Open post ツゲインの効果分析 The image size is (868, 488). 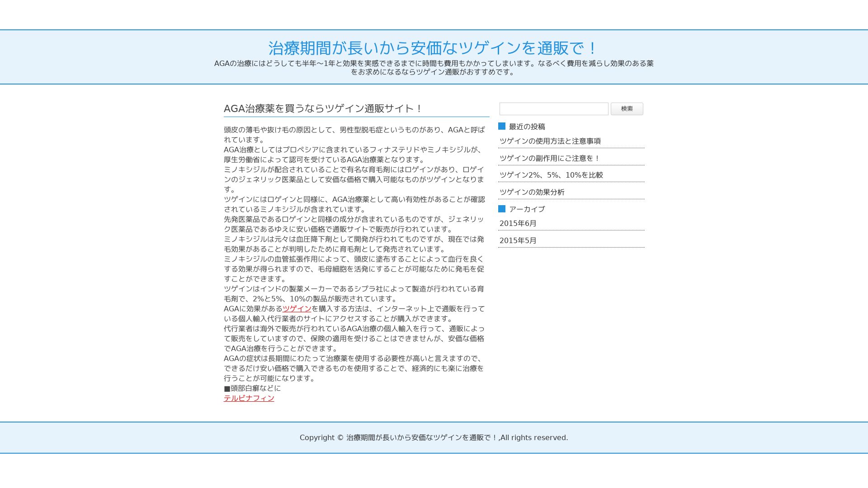click(532, 192)
